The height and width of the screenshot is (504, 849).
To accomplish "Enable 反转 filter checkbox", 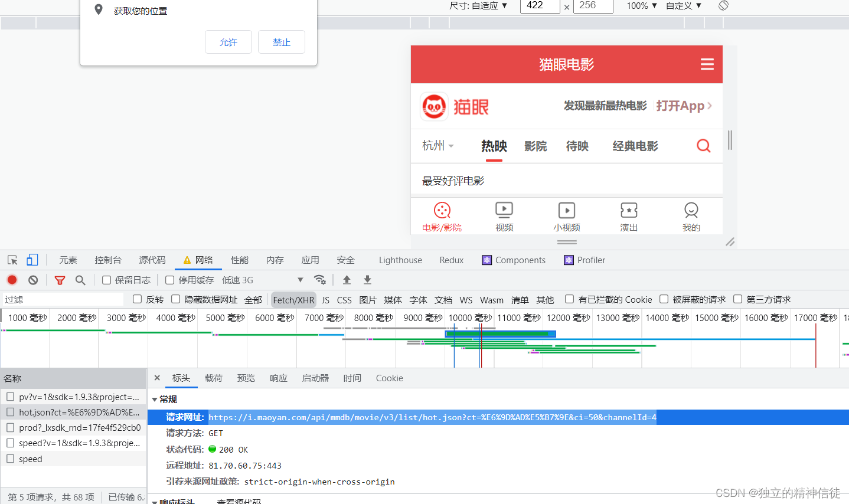I will tap(138, 299).
